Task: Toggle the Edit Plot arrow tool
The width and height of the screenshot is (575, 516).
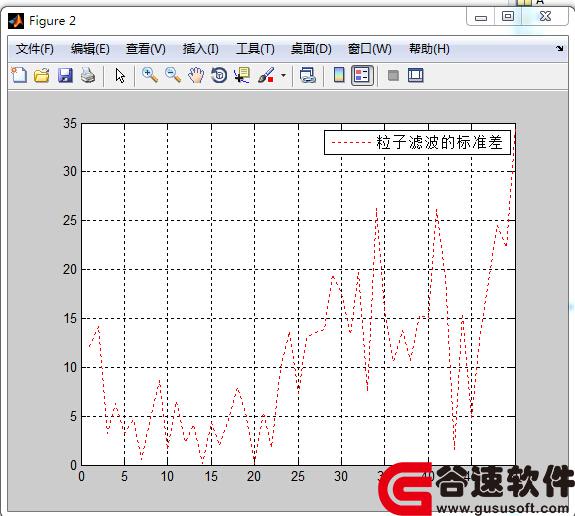Action: 120,76
